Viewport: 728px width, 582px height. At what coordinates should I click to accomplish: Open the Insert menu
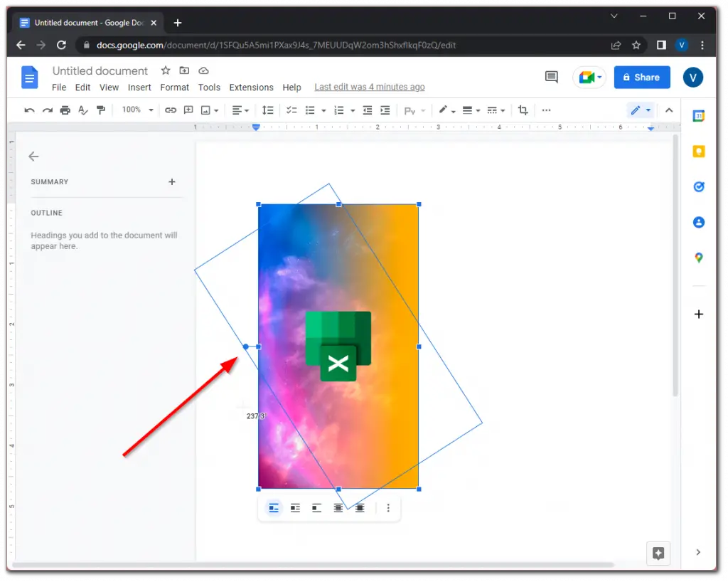[139, 87]
